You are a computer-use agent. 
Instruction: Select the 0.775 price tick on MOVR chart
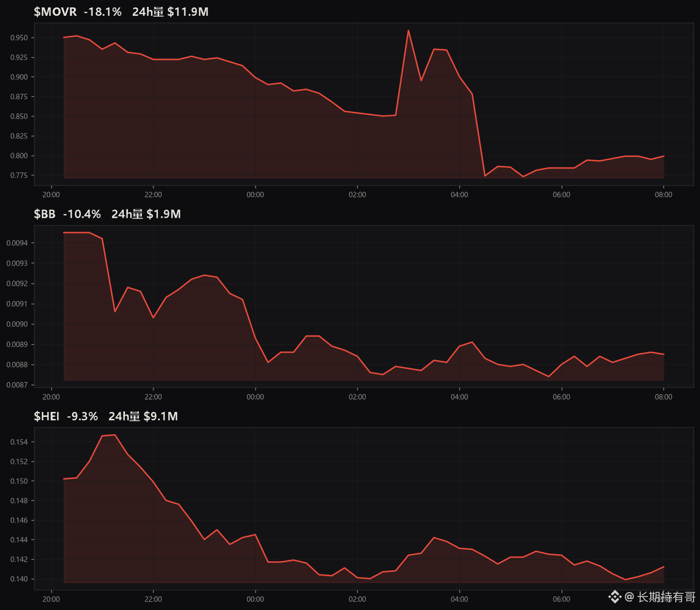(19, 175)
